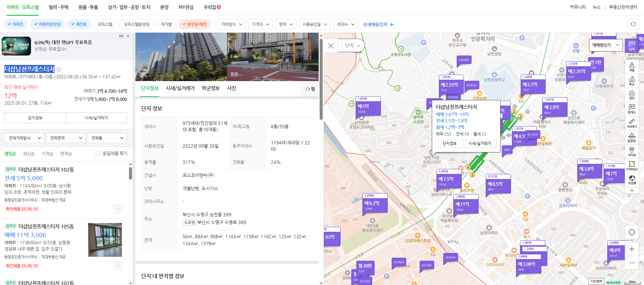Screen dimensions: 644x285
Task: Refresh filters with the reload icon
Action: (634, 24)
